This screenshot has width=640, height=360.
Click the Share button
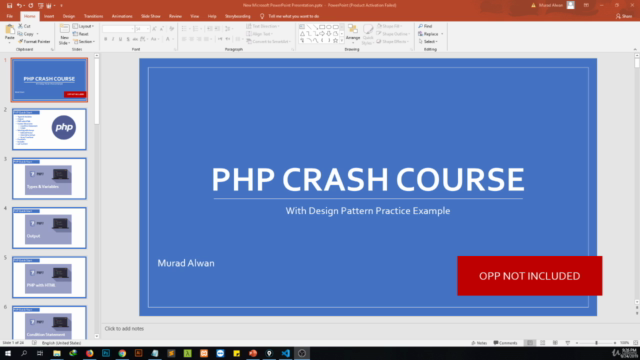pos(624,16)
